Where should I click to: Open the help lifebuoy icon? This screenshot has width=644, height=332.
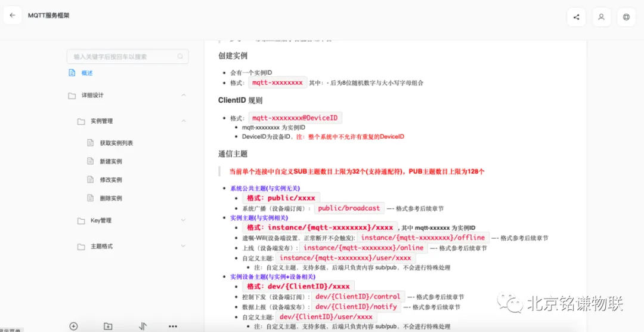pyautogui.click(x=626, y=17)
